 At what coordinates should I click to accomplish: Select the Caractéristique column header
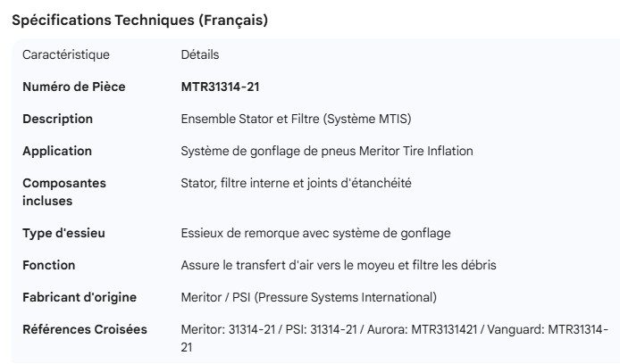coord(65,54)
